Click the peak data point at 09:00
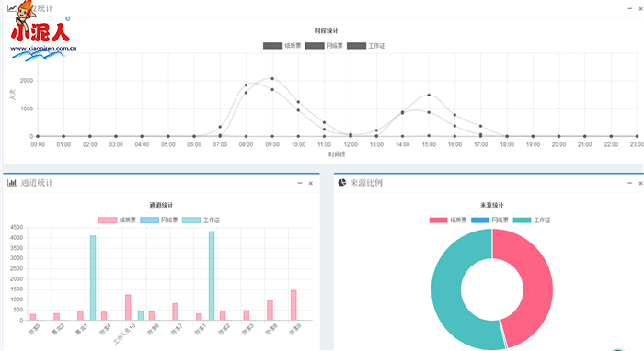 tap(272, 79)
